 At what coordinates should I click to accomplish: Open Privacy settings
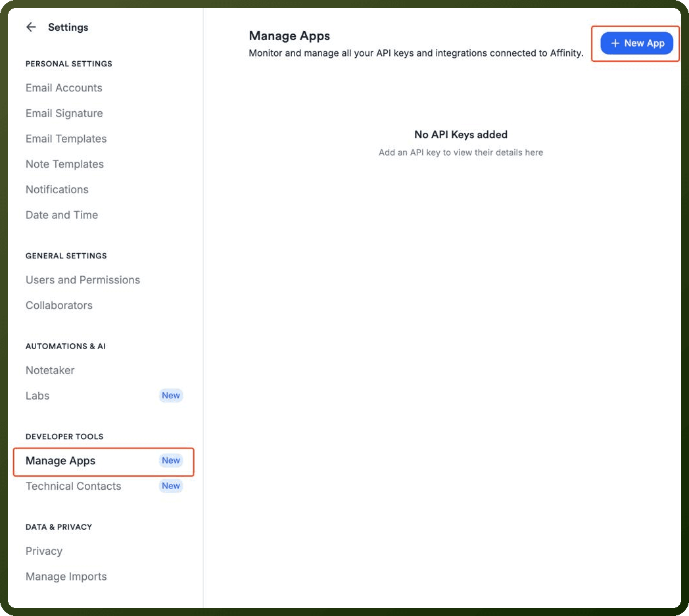[x=44, y=551]
